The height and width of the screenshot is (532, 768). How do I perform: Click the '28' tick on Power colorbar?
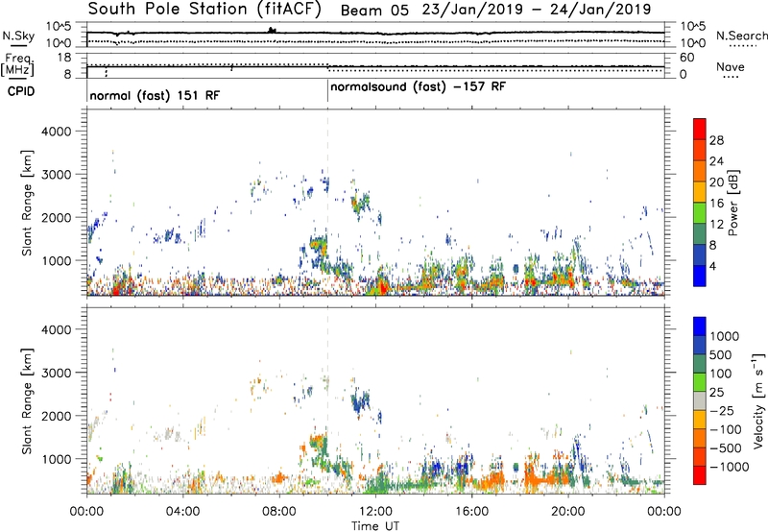point(715,140)
